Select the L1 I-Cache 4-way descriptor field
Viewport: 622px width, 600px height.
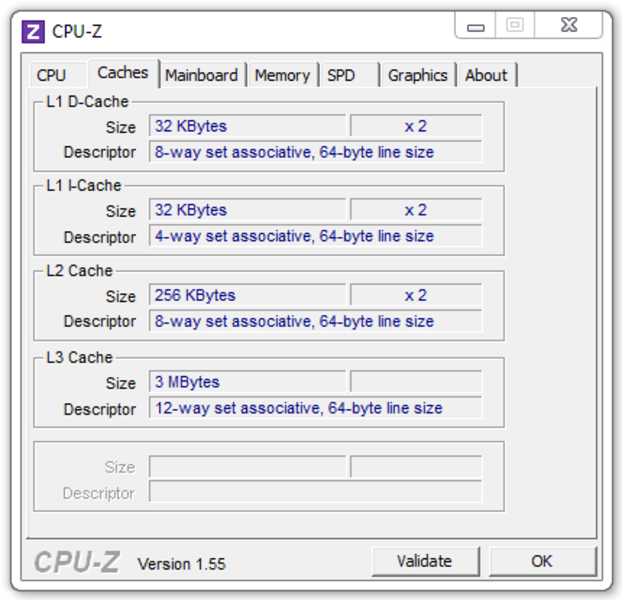point(315,237)
